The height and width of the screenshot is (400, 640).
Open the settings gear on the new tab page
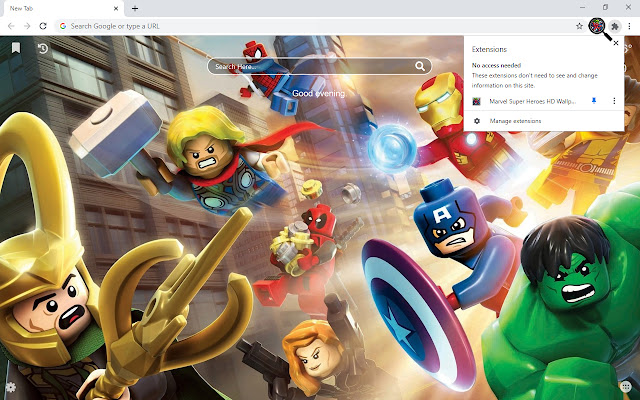[11, 387]
